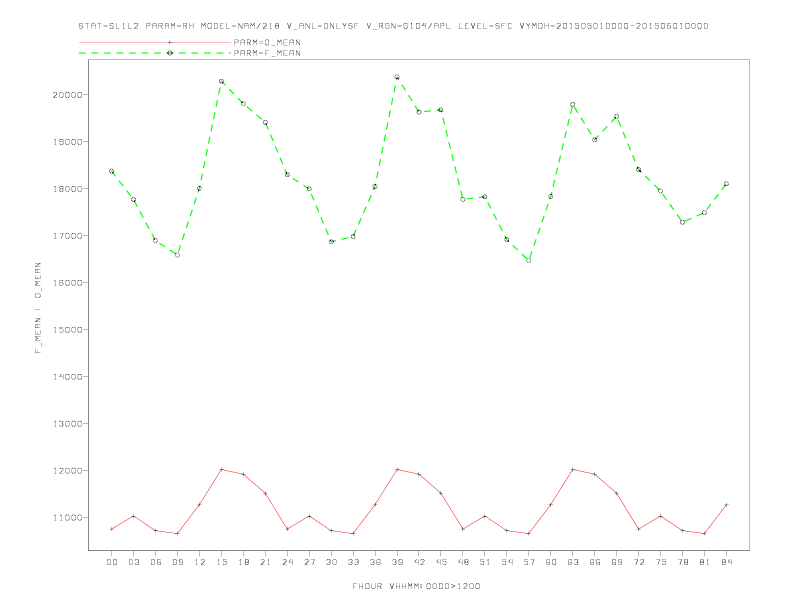Click the 15 forecast hour tick label
Image resolution: width=792 pixels, height=612 pixels.
tap(221, 562)
